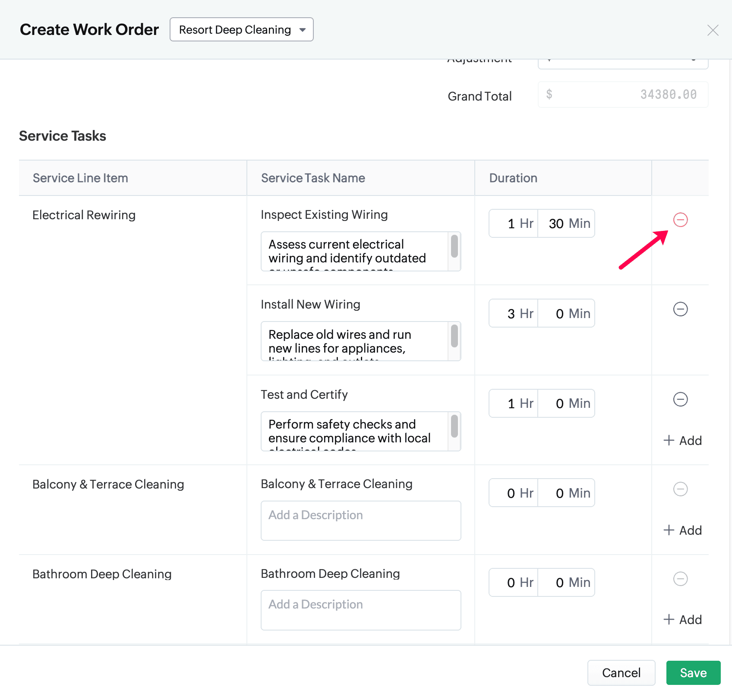Click minus icon for Balcony & Terrace Cleaning

(680, 489)
